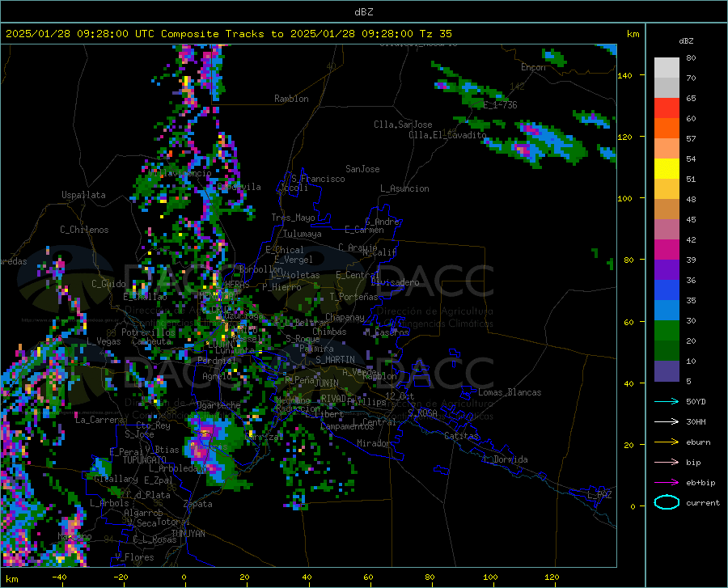Click the orange eburn arrow icon

coord(667,442)
